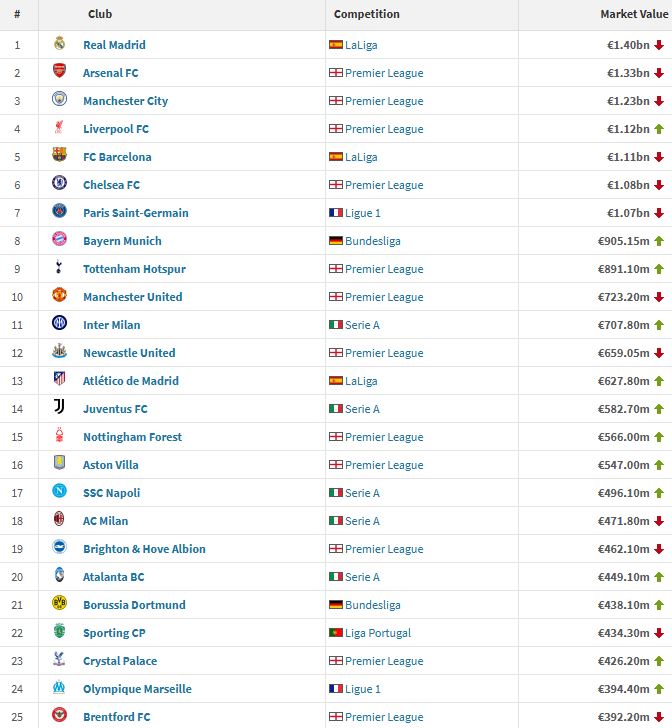The width and height of the screenshot is (672, 728).
Task: Open the Tottenham Hotspur club page
Action: click(134, 269)
